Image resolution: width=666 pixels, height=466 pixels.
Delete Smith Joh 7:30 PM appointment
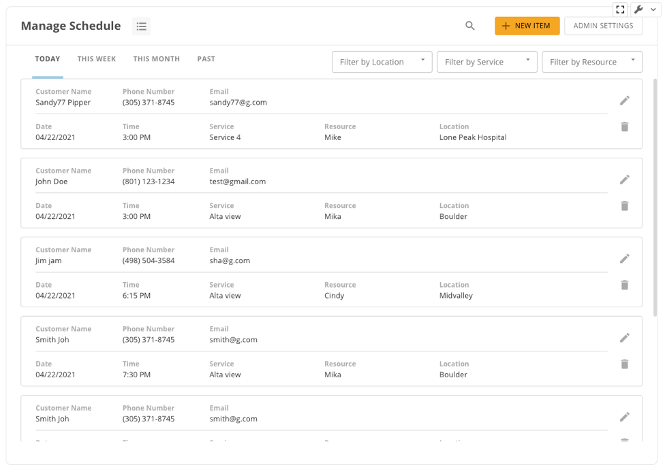tap(624, 364)
